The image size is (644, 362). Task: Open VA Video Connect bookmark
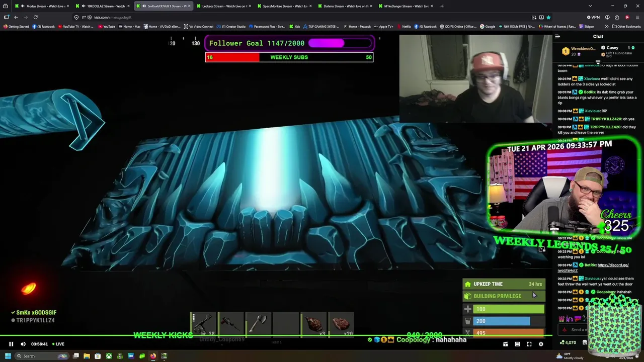tap(199, 27)
